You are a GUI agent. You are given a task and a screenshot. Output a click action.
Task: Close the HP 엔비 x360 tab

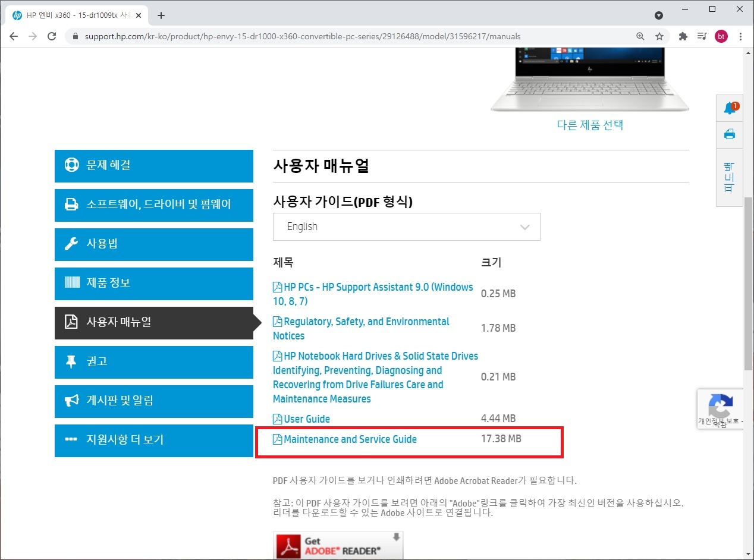pyautogui.click(x=138, y=15)
